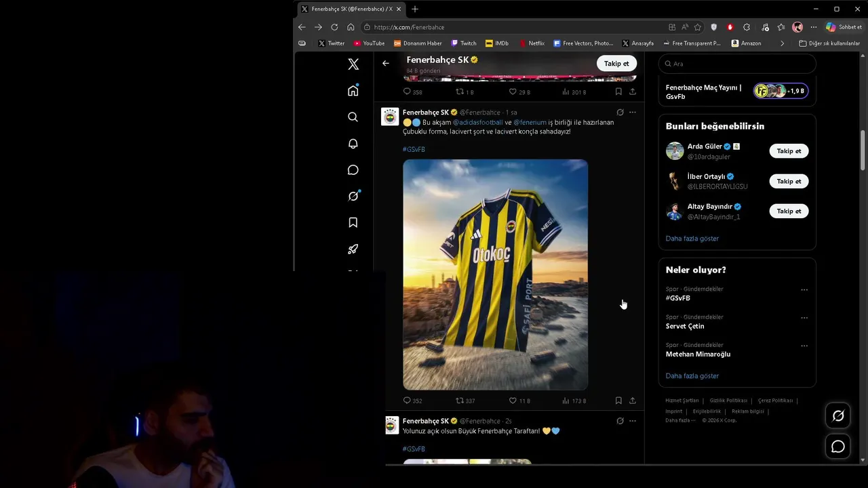Viewport: 868px width, 488px height.
Task: Open the @fenerium mention link
Action: [x=530, y=123]
